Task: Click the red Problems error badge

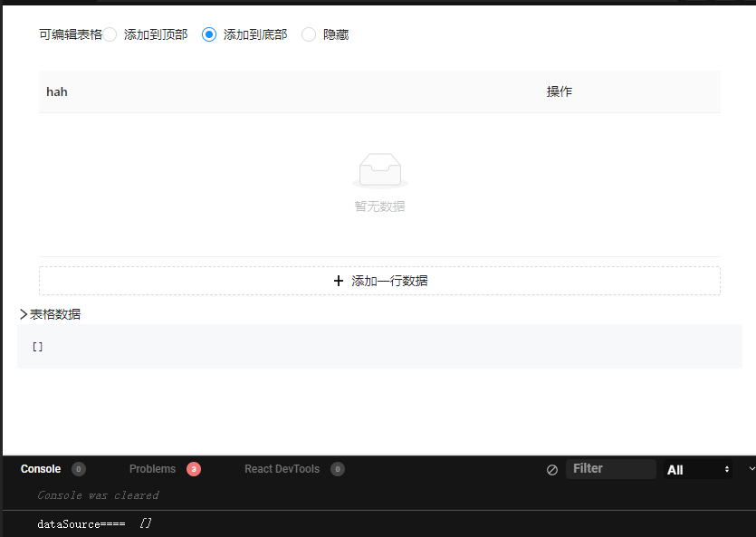Action: pyautogui.click(x=194, y=469)
